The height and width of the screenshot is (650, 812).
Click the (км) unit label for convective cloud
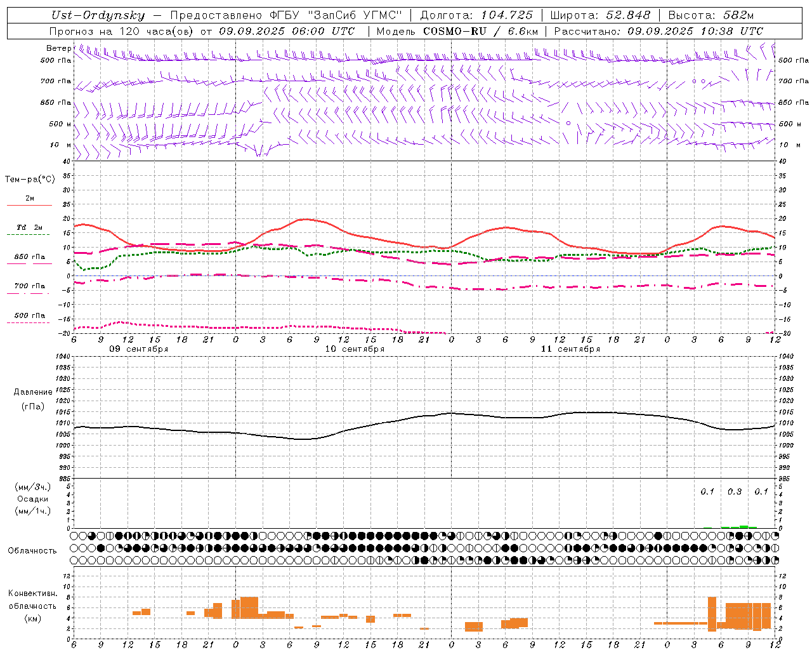pyautogui.click(x=33, y=618)
